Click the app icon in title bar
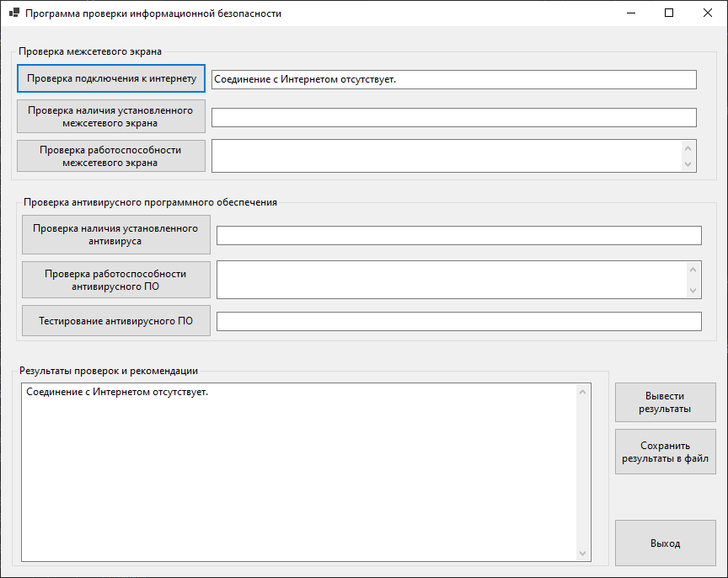 click(x=14, y=13)
